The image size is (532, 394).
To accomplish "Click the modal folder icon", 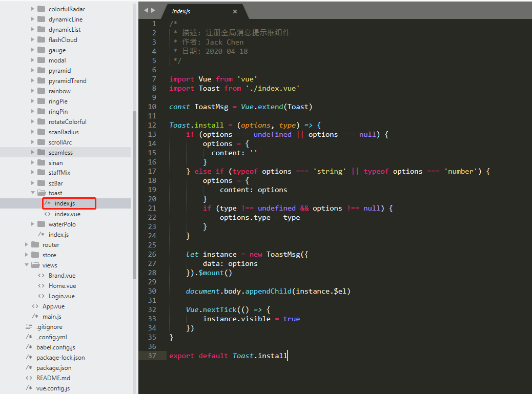I will tap(41, 60).
